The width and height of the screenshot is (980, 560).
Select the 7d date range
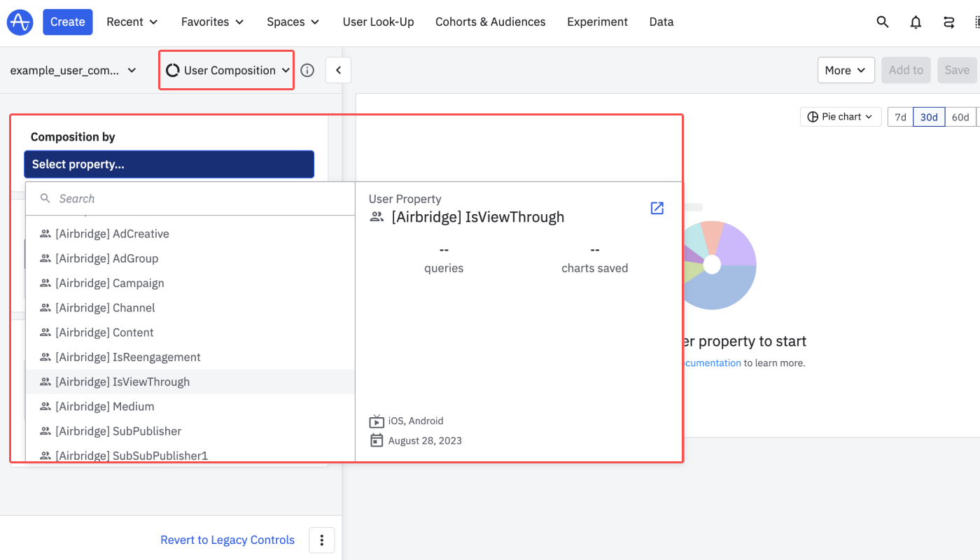900,117
